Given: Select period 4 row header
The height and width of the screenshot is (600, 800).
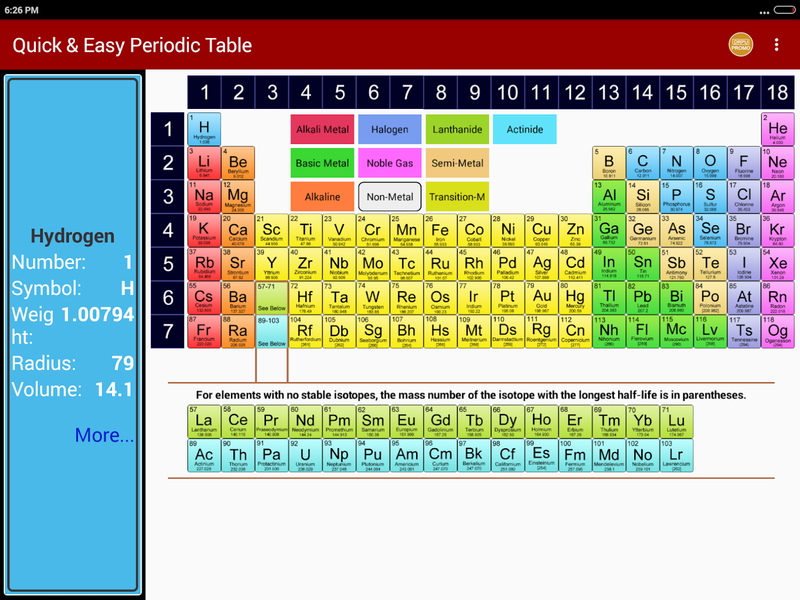Looking at the screenshot, I should point(168,231).
